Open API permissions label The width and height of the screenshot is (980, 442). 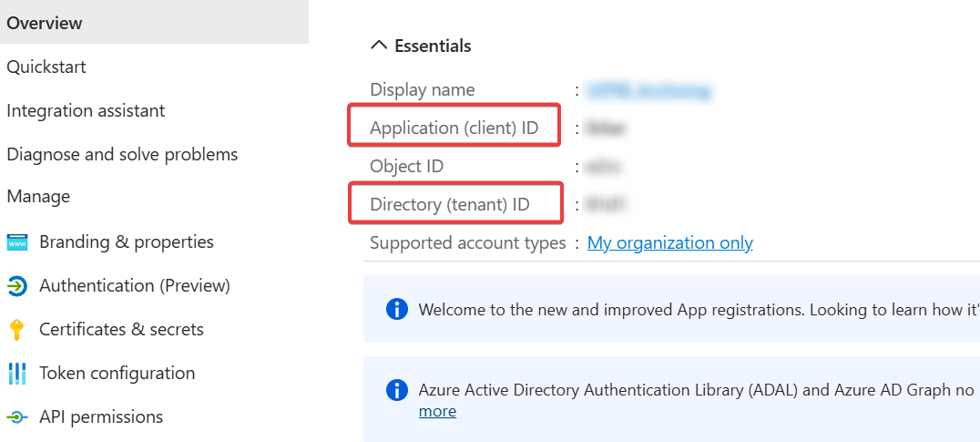tap(100, 416)
